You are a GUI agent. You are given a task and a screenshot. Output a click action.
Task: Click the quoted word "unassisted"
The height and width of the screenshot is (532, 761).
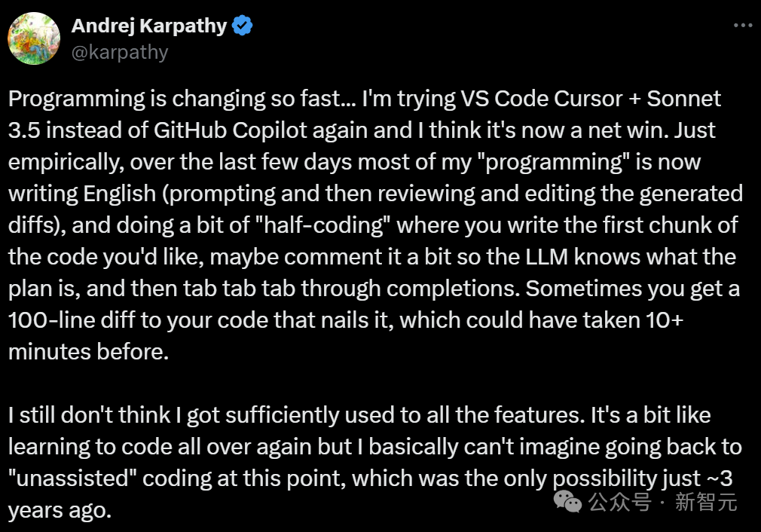point(73,478)
